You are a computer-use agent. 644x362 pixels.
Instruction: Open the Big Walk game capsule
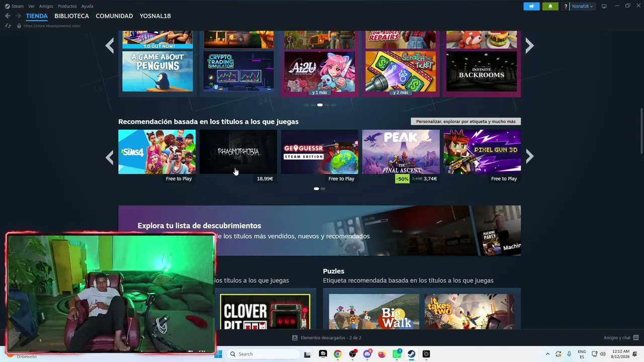(374, 312)
